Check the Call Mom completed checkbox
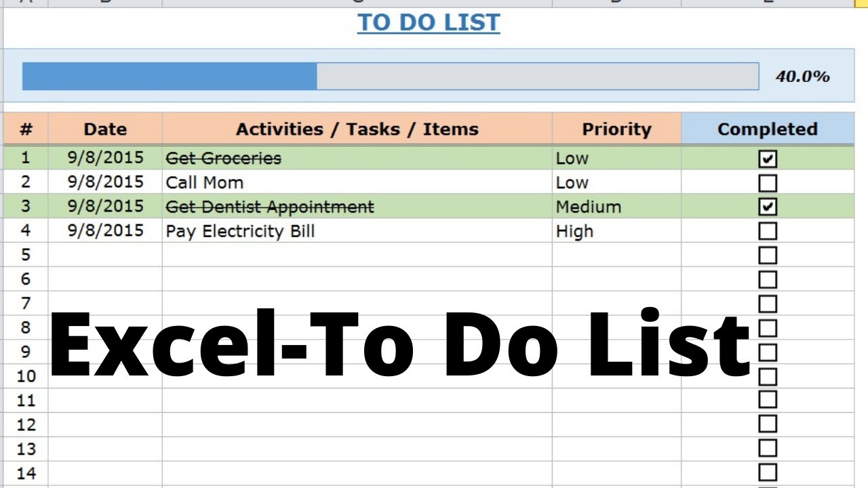This screenshot has height=488, width=868. [768, 183]
